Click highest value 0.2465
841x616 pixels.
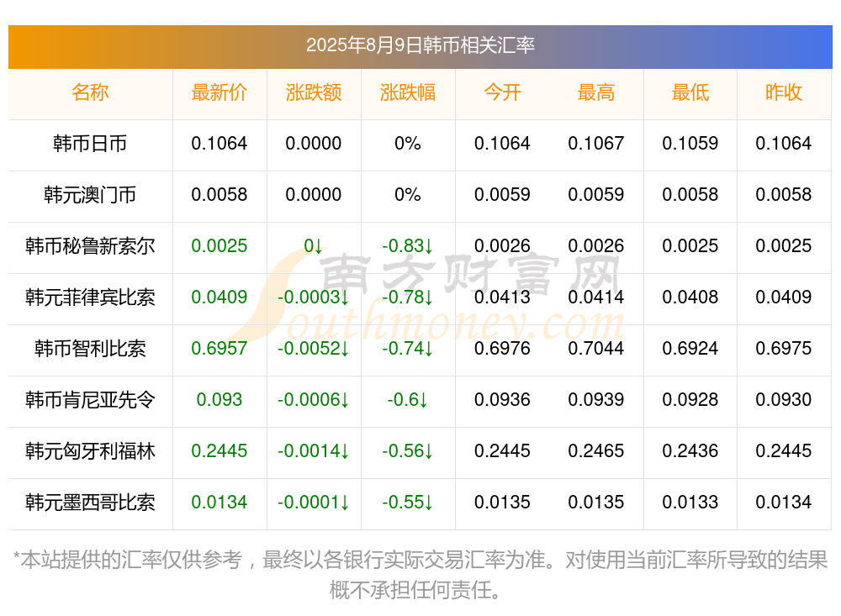click(596, 451)
